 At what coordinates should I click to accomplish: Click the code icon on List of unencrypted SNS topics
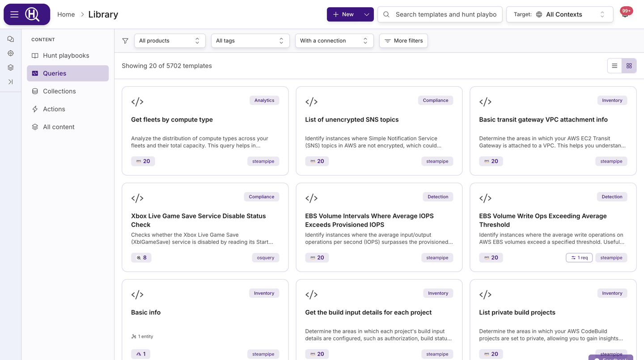(x=311, y=102)
